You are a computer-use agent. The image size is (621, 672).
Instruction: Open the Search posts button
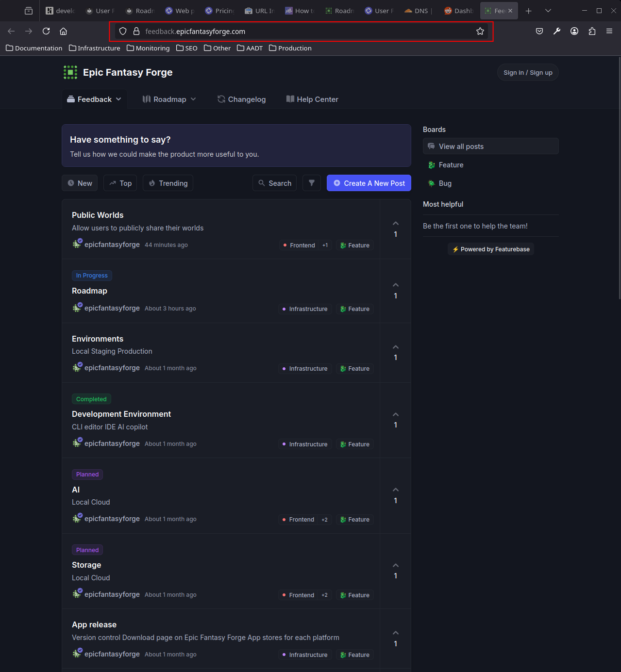274,183
